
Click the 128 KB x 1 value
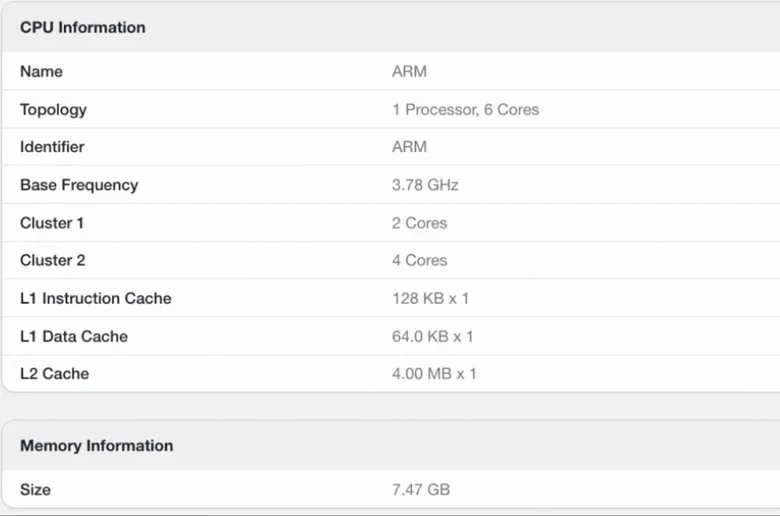(430, 298)
